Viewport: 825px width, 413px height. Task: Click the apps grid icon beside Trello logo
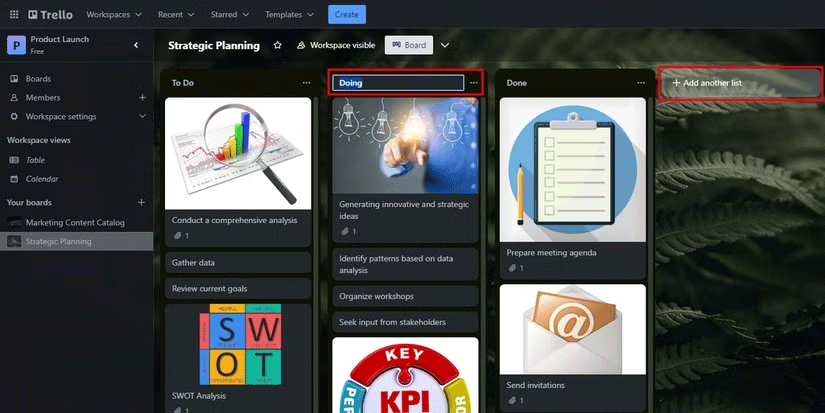coord(15,15)
